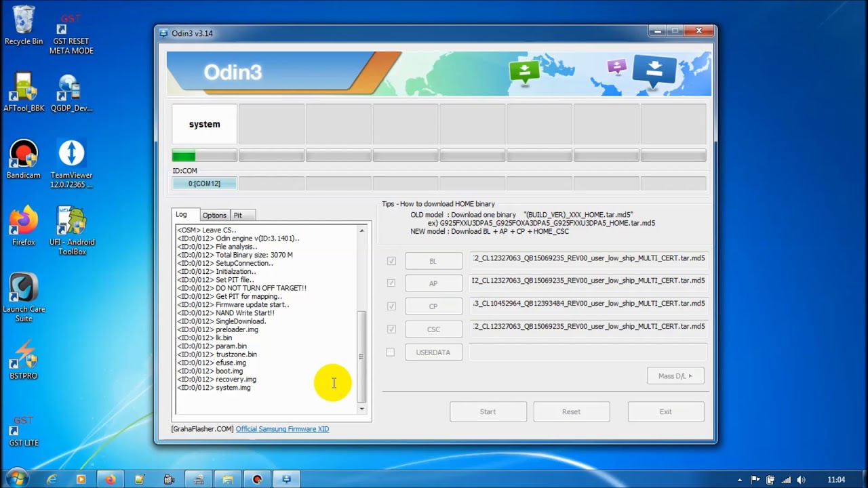This screenshot has width=868, height=488.
Task: Click the USERDATA file button
Action: click(x=433, y=352)
